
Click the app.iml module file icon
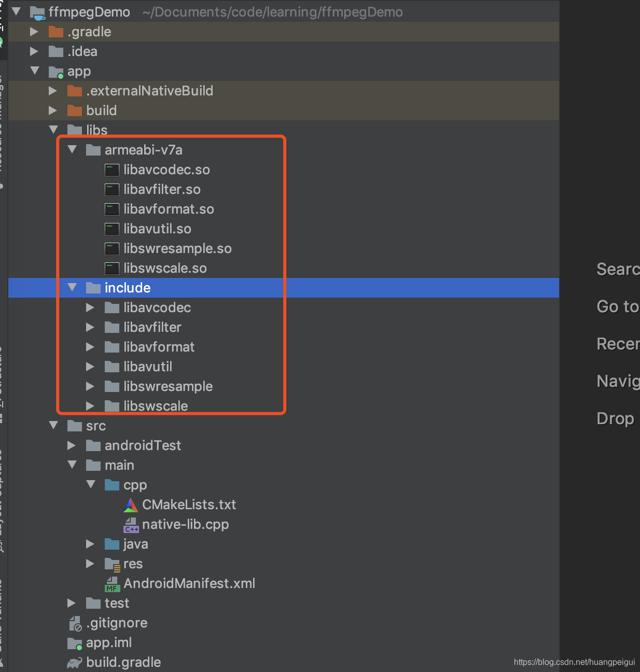tap(76, 642)
